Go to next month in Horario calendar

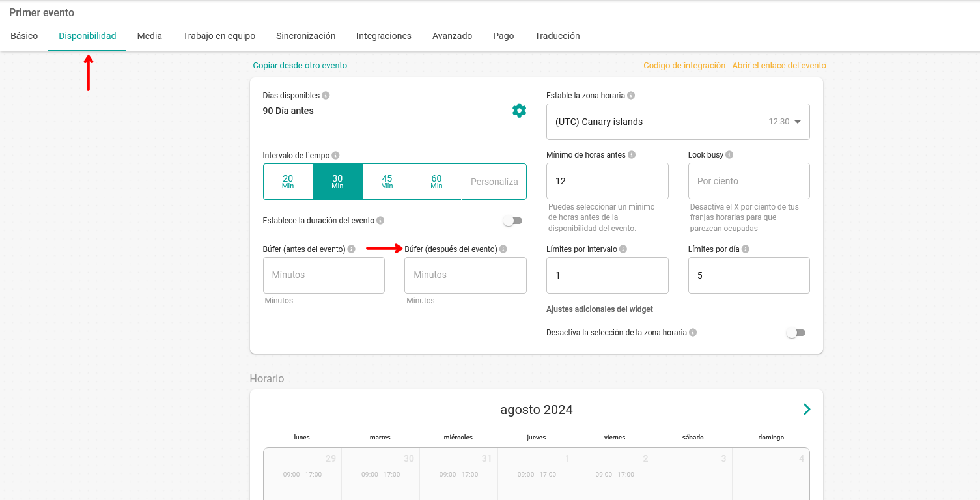click(x=807, y=410)
